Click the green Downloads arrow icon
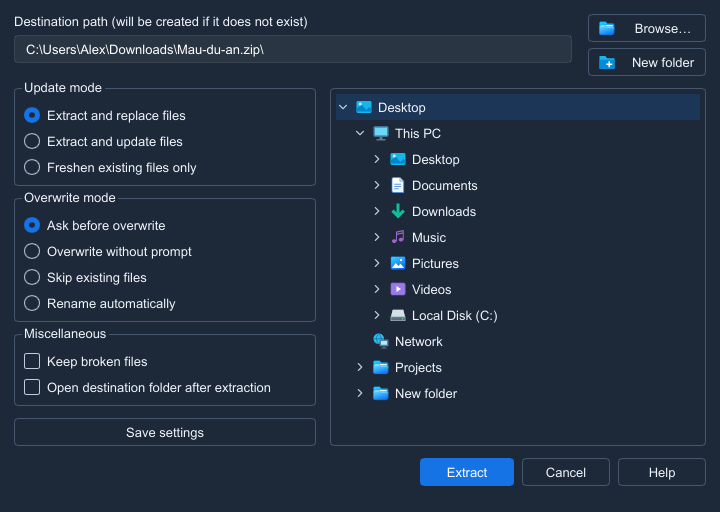Viewport: 720px width, 512px height. pyautogui.click(x=398, y=211)
